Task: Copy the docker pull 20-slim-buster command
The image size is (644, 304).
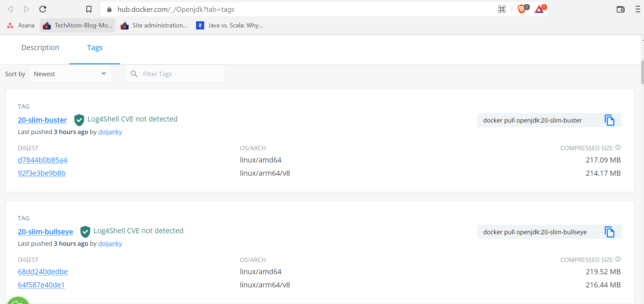Action: click(609, 120)
